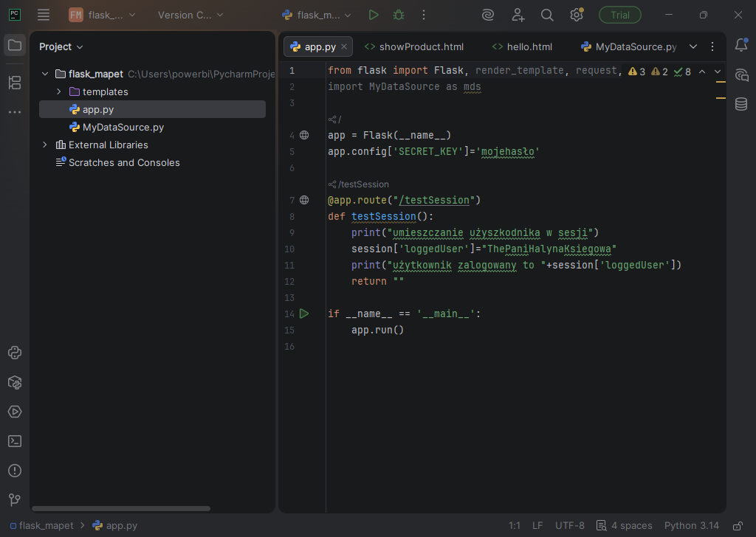The image size is (756, 537).
Task: Open the Database tool window
Action: (741, 104)
